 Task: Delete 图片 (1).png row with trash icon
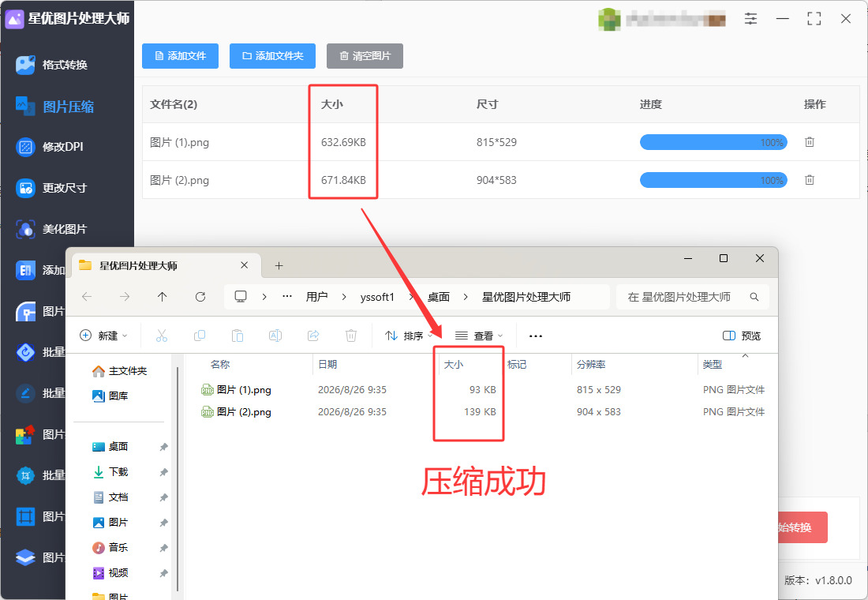[810, 142]
